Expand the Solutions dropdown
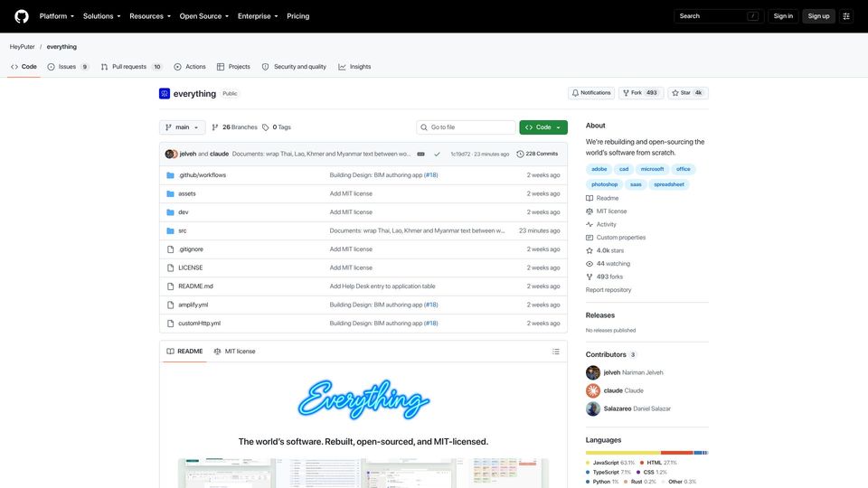The image size is (868, 488). [101, 16]
